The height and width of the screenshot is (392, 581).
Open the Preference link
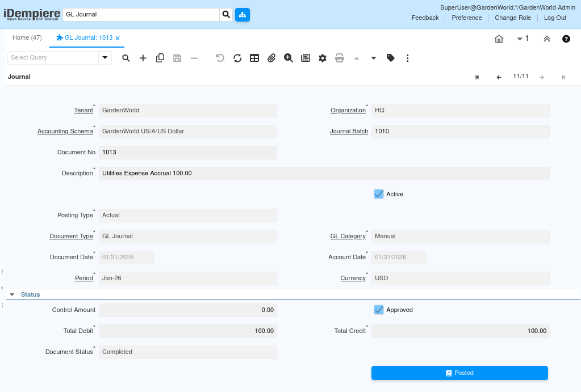coord(466,18)
